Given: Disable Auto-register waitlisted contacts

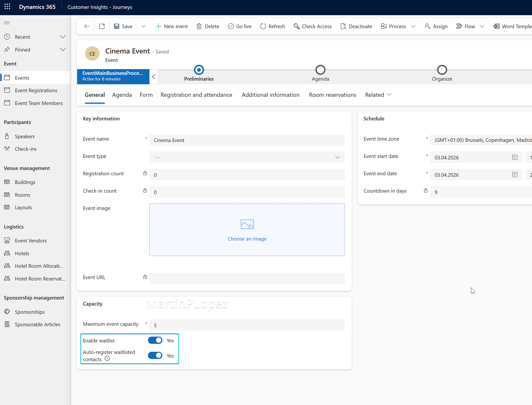Looking at the screenshot, I should (155, 355).
